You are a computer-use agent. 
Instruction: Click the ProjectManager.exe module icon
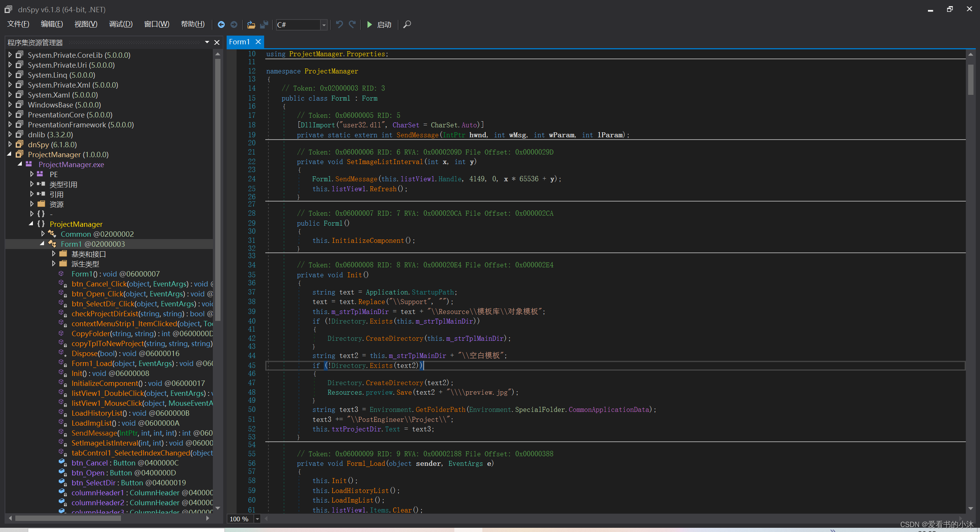coord(29,164)
